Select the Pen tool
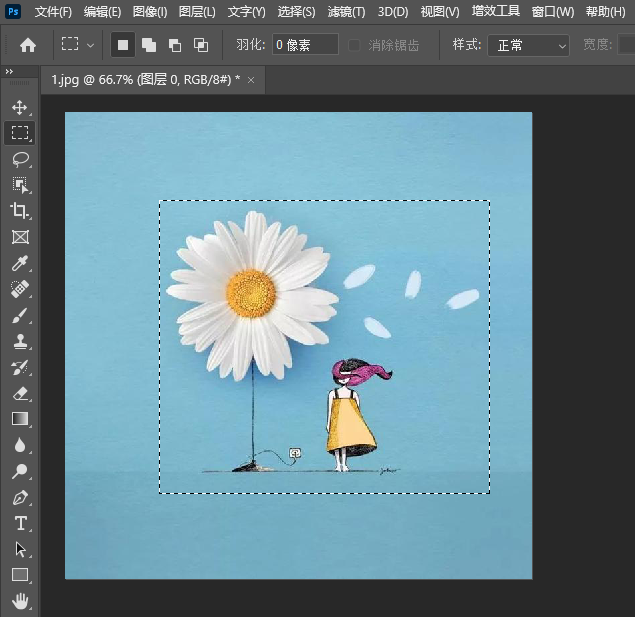The width and height of the screenshot is (635, 617). [20, 497]
